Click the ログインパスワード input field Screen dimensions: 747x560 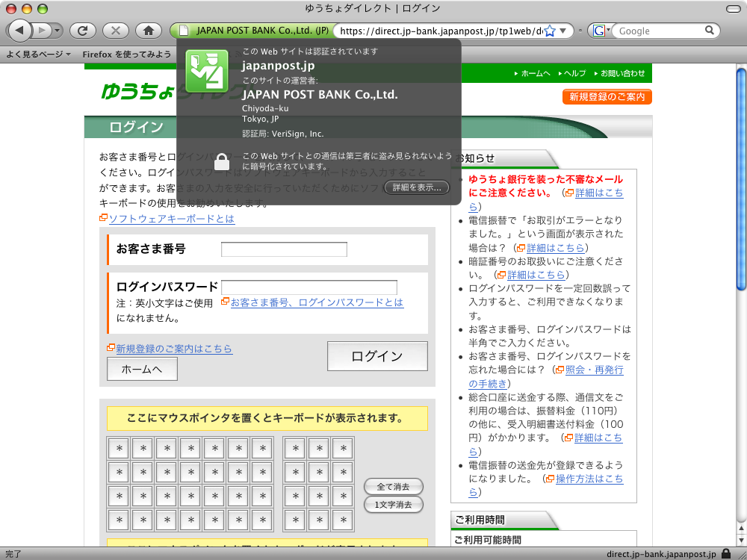(x=309, y=287)
